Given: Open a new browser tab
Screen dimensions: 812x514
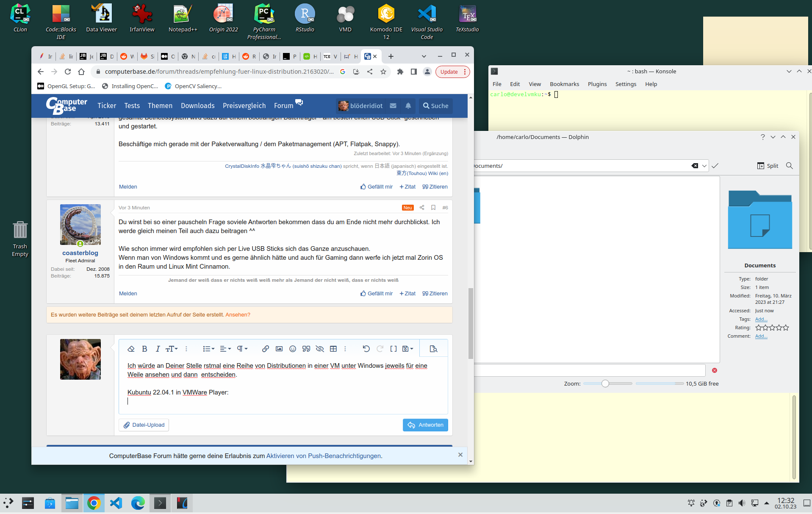Looking at the screenshot, I should [x=391, y=56].
